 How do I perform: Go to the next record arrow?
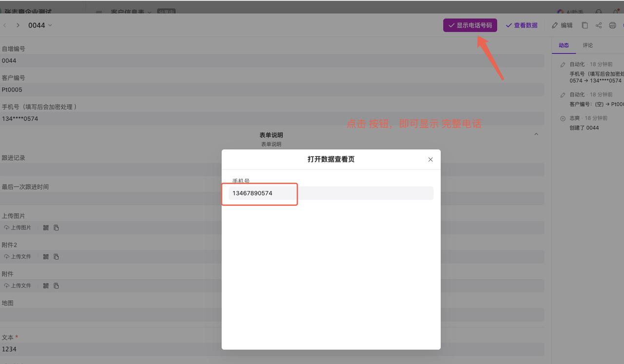[x=18, y=25]
